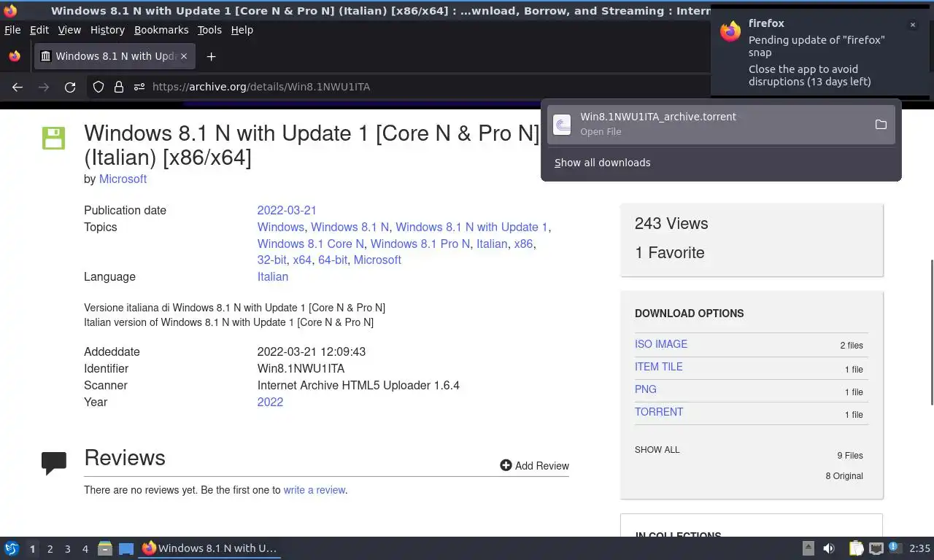Click the Microsoft topic link
The height and width of the screenshot is (560, 934).
pos(377,260)
